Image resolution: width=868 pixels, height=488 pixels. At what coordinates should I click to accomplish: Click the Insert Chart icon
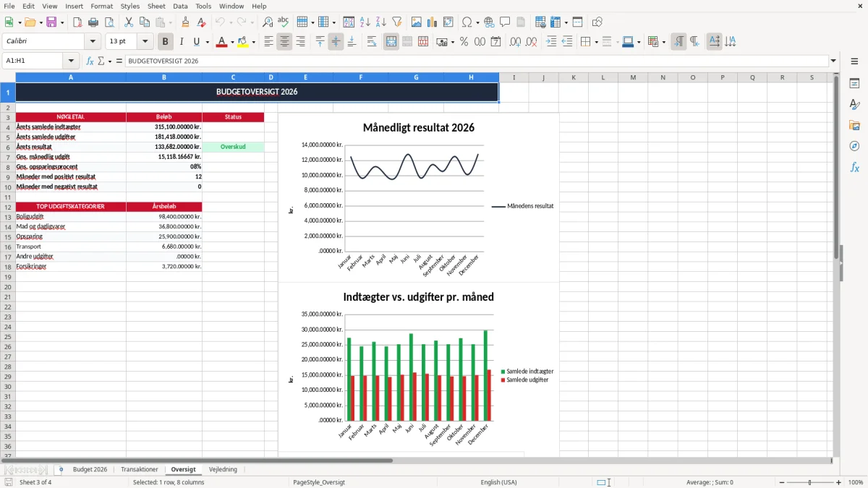433,22
